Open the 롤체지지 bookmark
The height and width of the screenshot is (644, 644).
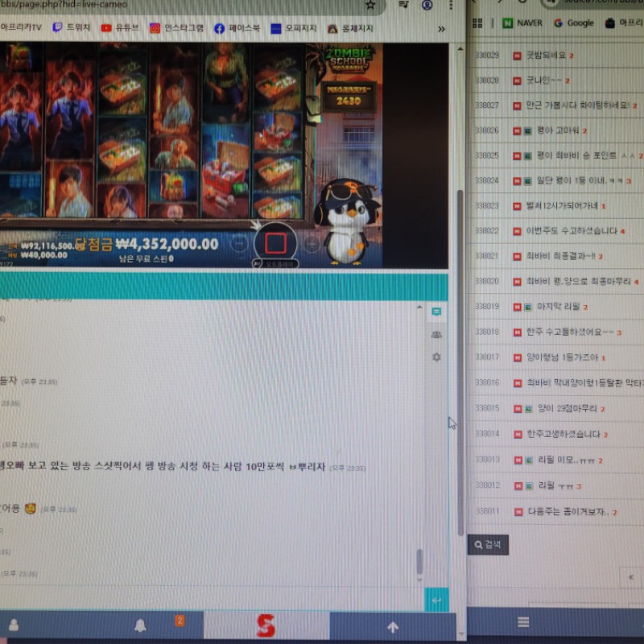(350, 28)
